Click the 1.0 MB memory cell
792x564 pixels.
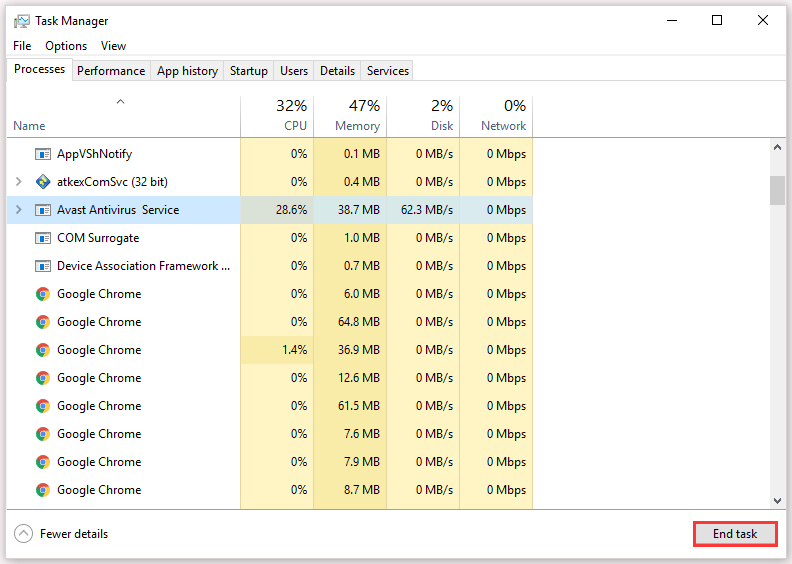click(350, 238)
